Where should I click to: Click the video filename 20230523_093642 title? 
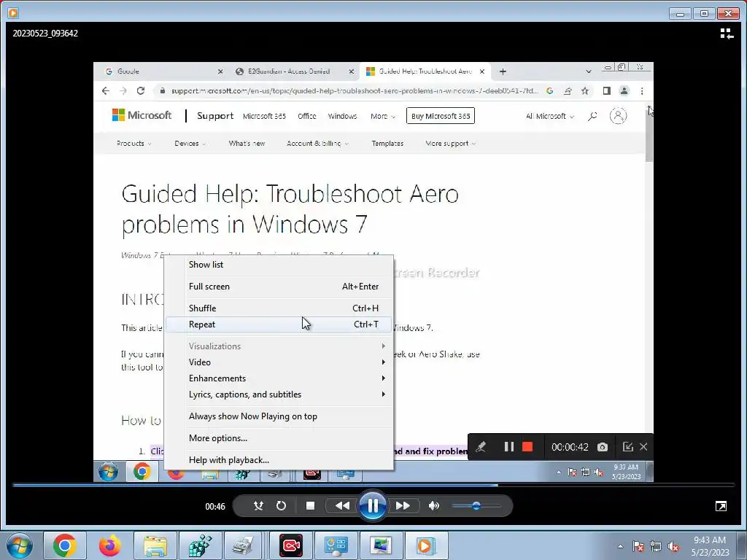45,34
